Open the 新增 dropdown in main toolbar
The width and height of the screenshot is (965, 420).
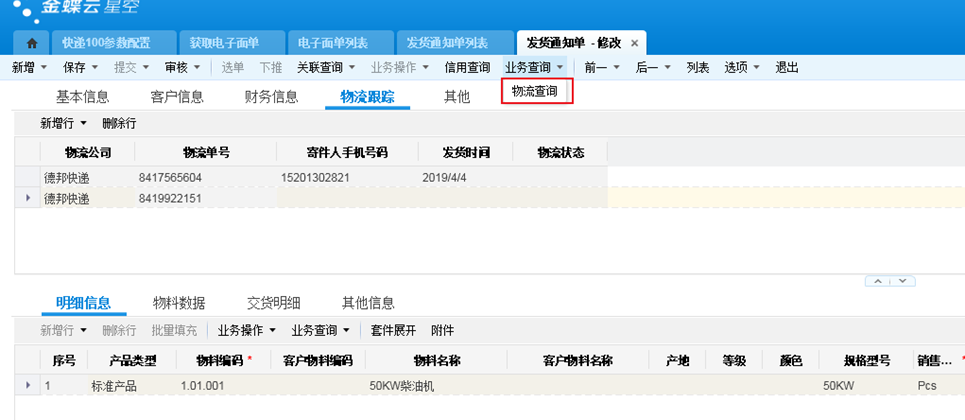[29, 67]
